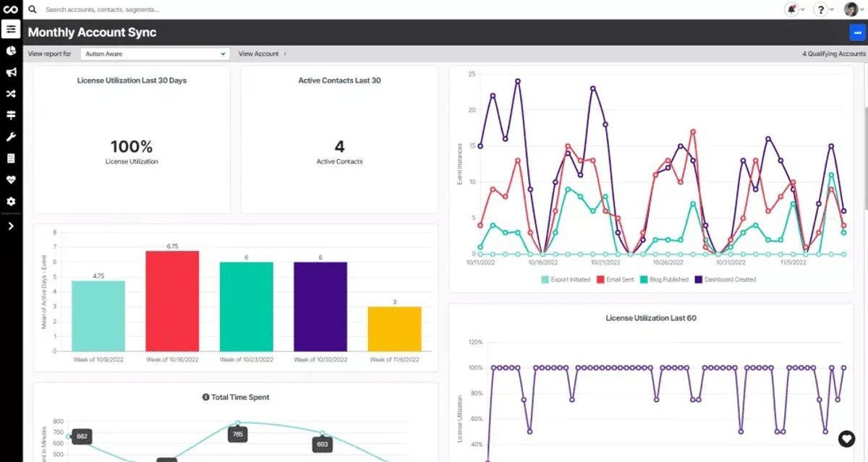The image size is (868, 462).
Task: Toggle the Dashboard Created legend item
Action: tap(726, 279)
